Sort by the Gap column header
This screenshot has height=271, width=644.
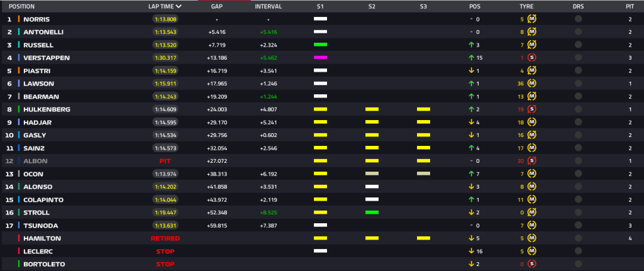coord(217,6)
